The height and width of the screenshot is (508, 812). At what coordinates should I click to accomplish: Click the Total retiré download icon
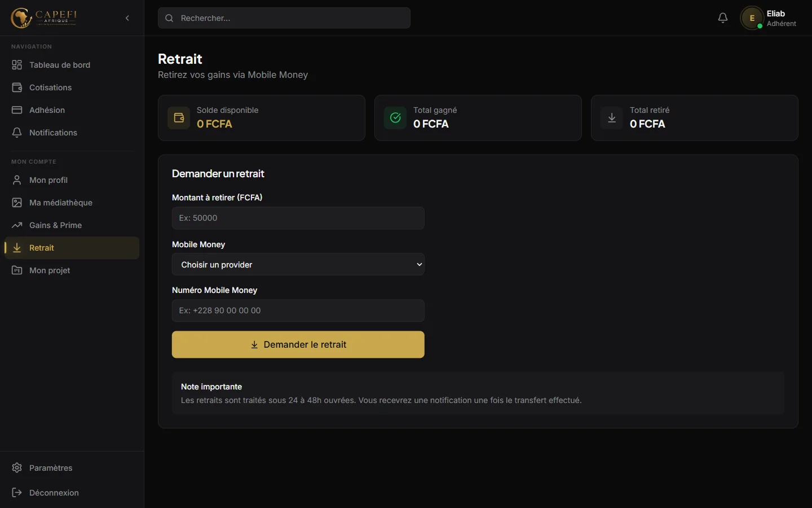612,118
